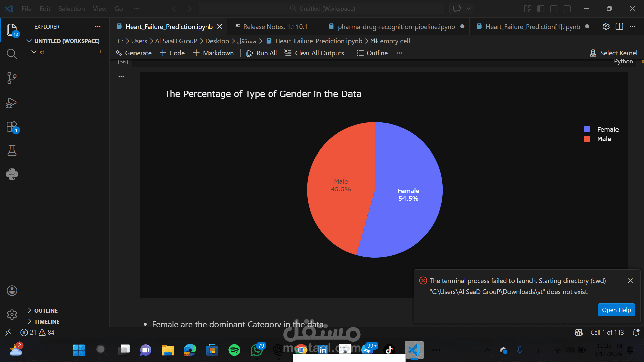Click the Untitled (Workspace) search box

coord(321,9)
